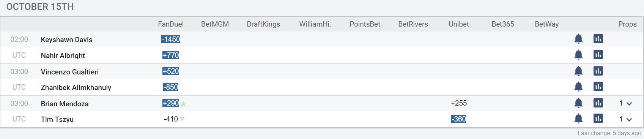The width and height of the screenshot is (644, 139).
Task: Open Tim Tszyu fighter link
Action: (x=57, y=119)
